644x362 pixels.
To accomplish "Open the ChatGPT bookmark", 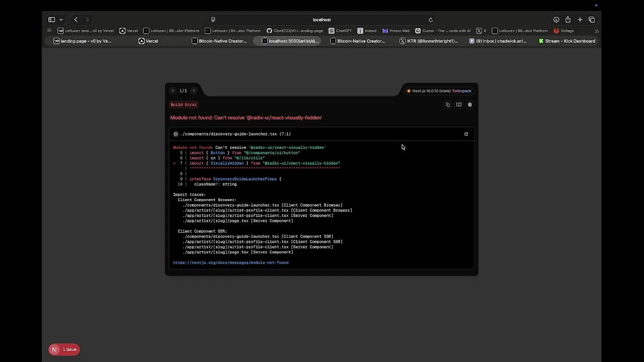I will pos(341,31).
